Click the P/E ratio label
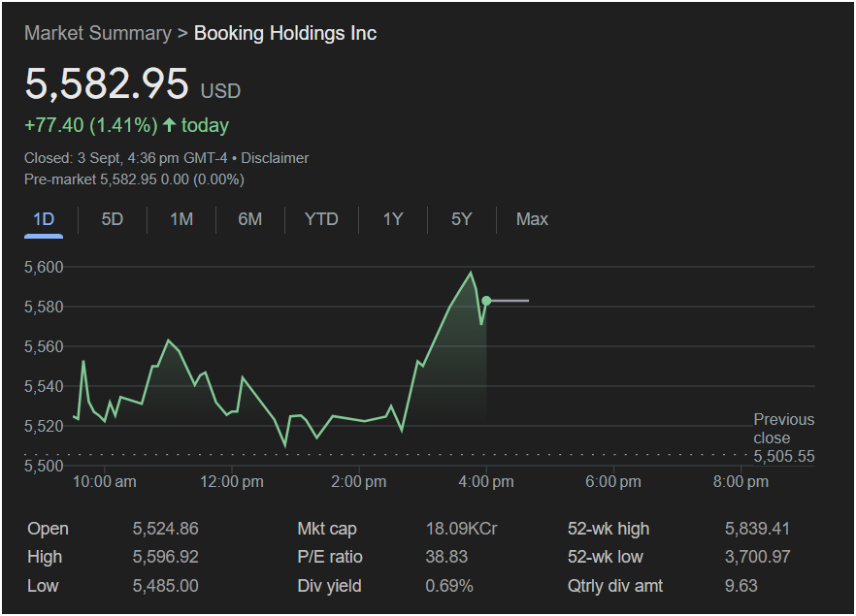The height and width of the screenshot is (616, 856). (x=330, y=557)
